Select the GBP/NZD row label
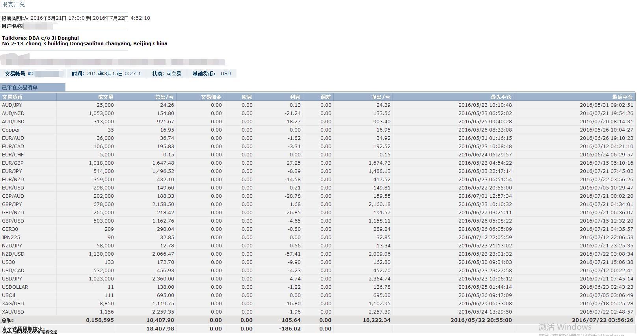 [13, 212]
